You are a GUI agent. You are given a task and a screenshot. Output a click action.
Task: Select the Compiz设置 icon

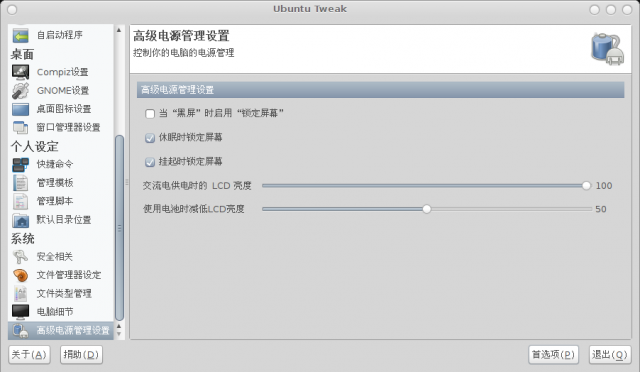click(20, 72)
